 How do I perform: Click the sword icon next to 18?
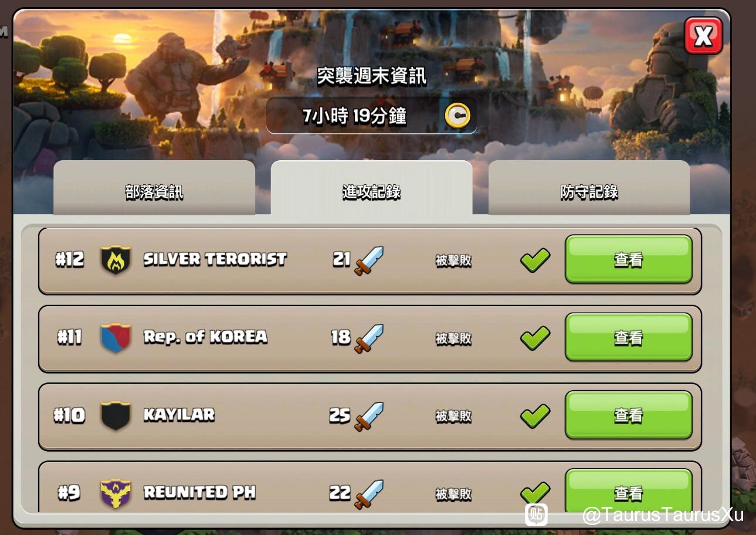[x=369, y=338]
